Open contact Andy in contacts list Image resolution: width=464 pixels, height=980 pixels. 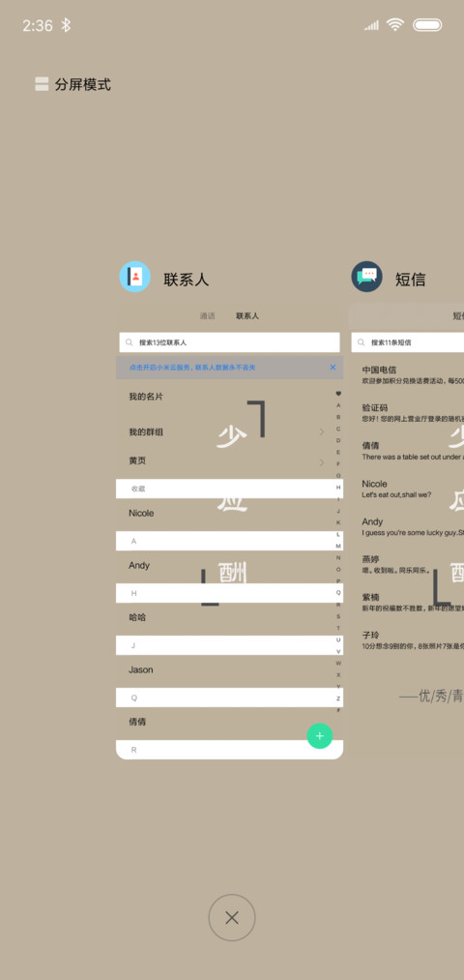[229, 565]
